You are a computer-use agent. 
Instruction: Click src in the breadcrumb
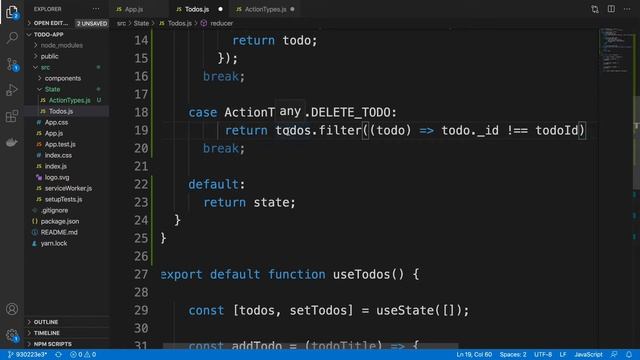[x=121, y=24]
